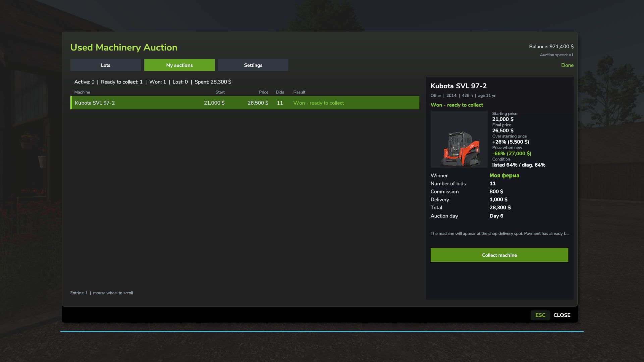The width and height of the screenshot is (644, 362).
Task: Click the Ready to collect: 1 counter
Action: click(122, 82)
